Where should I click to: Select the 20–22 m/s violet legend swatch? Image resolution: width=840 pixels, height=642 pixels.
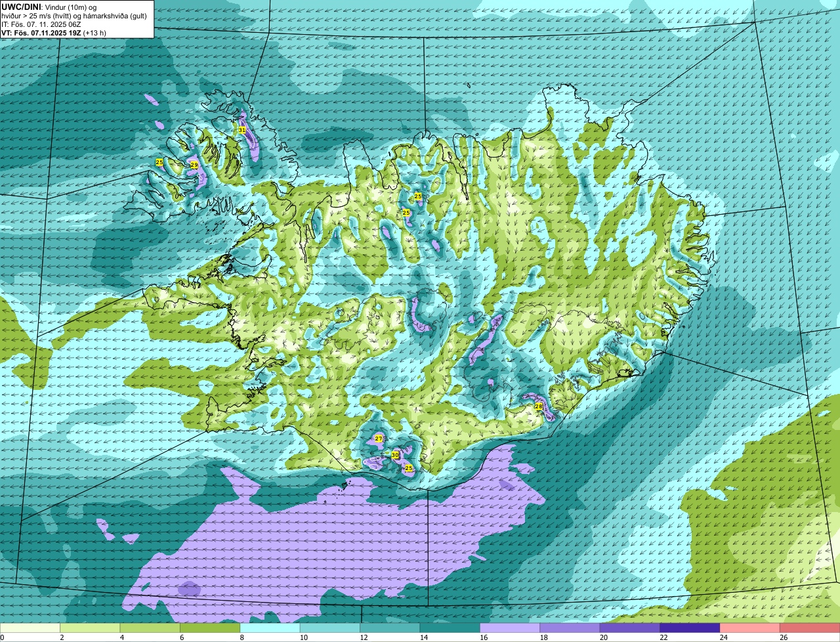pyautogui.click(x=630, y=628)
